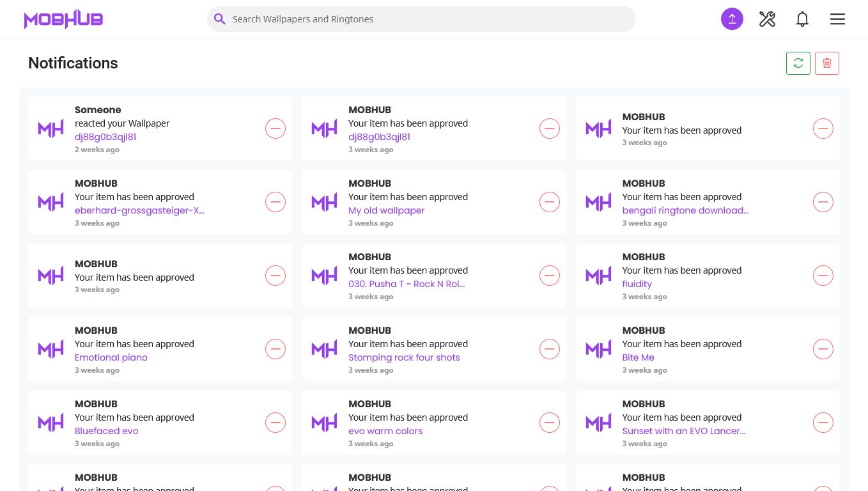Click the '2 weeks ago' timestamp
Image resolution: width=868 pixels, height=491 pixels.
pyautogui.click(x=97, y=150)
